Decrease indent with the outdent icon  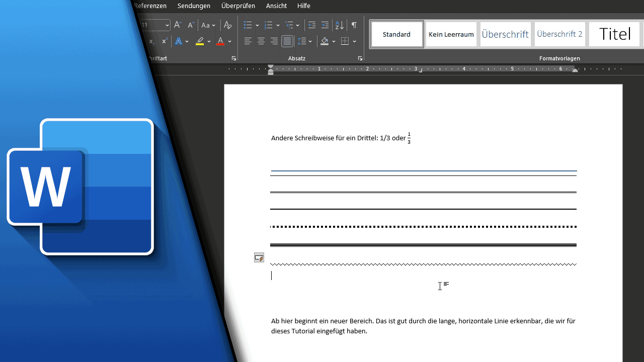311,25
